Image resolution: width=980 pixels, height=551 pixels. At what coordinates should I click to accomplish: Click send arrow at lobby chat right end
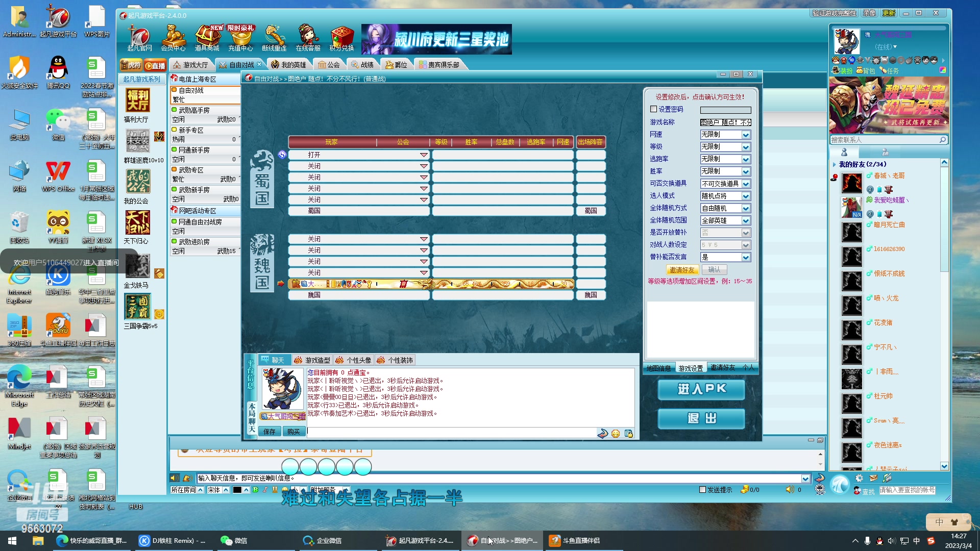pos(819,478)
